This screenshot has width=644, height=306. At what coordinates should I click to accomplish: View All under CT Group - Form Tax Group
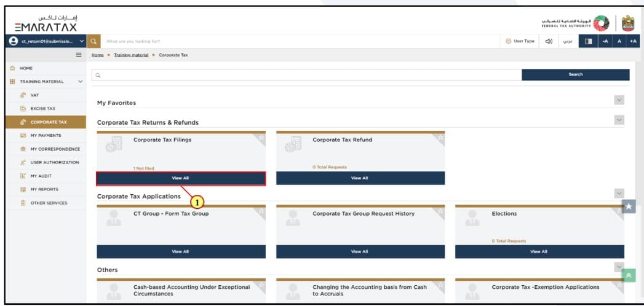(x=181, y=252)
